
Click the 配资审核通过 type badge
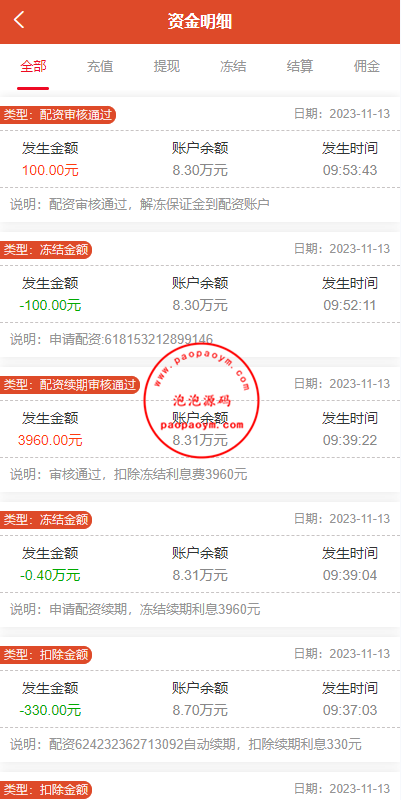pos(58,115)
